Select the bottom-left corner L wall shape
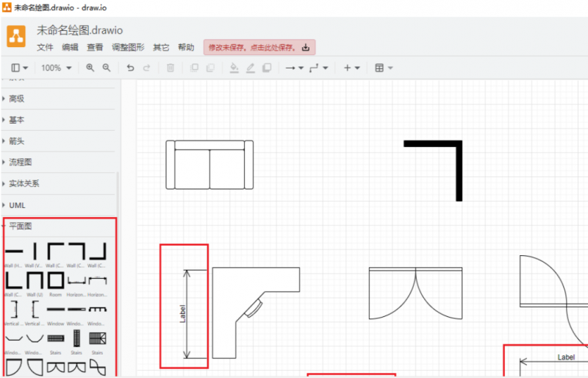 pos(14,280)
